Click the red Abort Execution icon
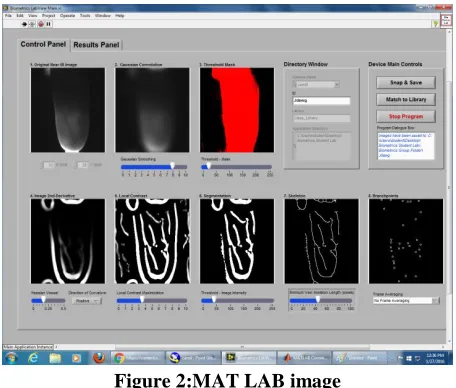The height and width of the screenshot is (388, 456). coord(41,24)
